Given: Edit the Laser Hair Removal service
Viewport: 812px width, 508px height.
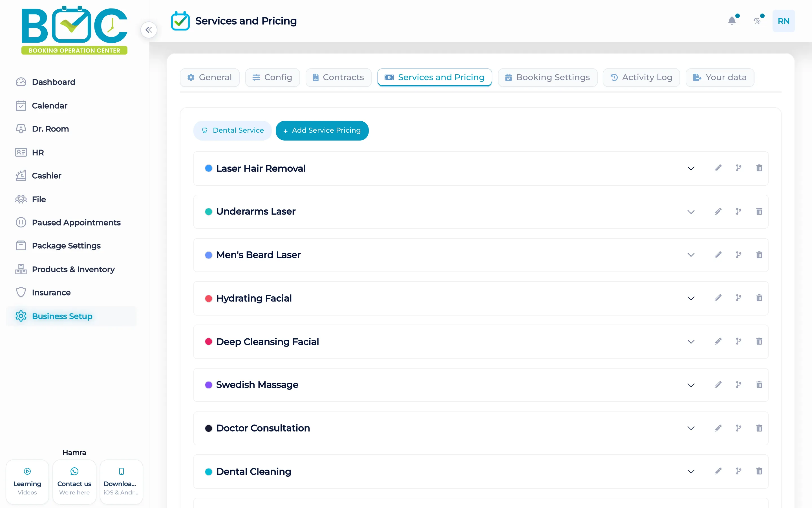Looking at the screenshot, I should coord(718,168).
